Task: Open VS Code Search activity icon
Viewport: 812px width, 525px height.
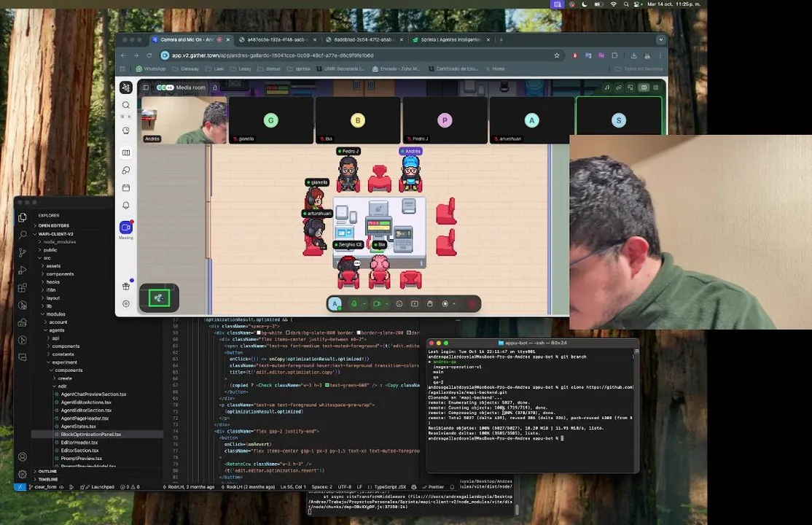Action: pyautogui.click(x=23, y=236)
